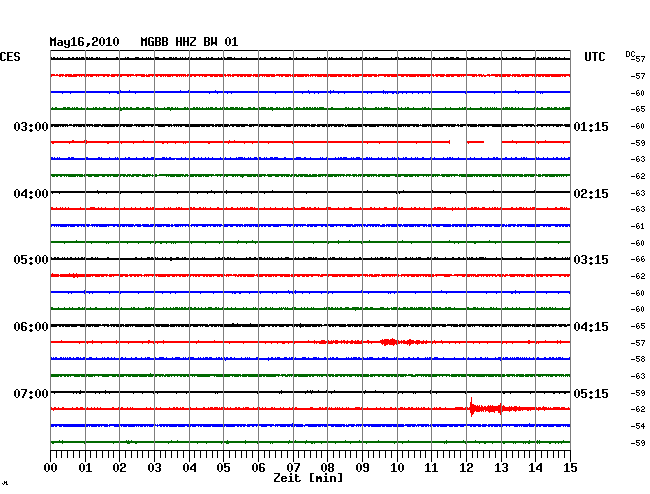Click minute 15 on the time axis

(x=570, y=467)
